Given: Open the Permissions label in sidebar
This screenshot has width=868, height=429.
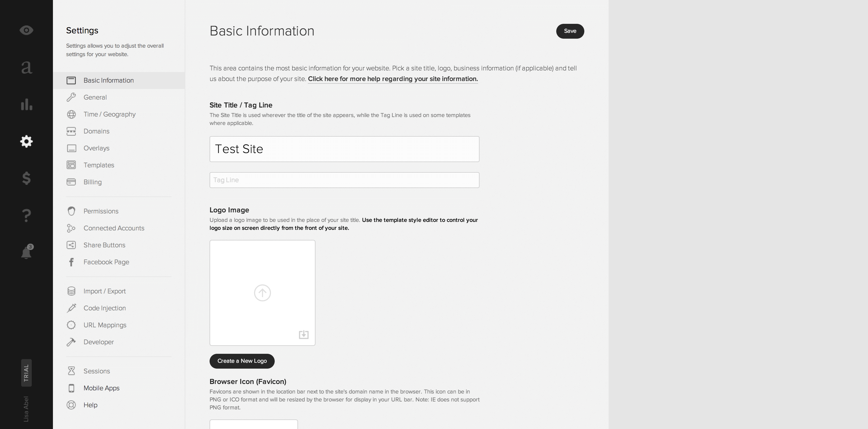Looking at the screenshot, I should tap(101, 211).
